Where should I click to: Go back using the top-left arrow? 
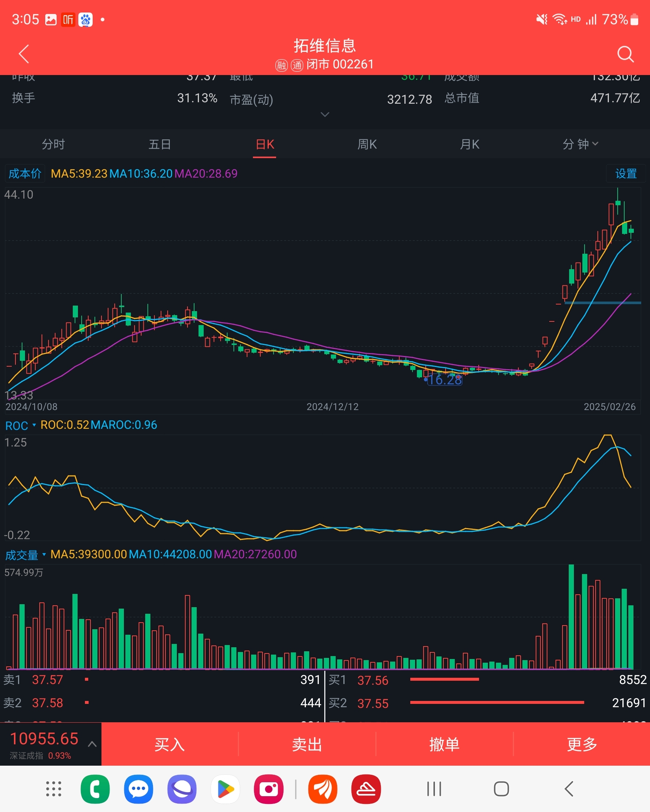point(24,54)
